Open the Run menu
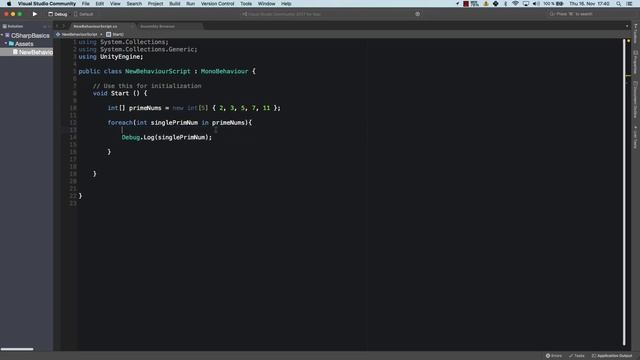This screenshot has width=640, height=360. [x=191, y=4]
